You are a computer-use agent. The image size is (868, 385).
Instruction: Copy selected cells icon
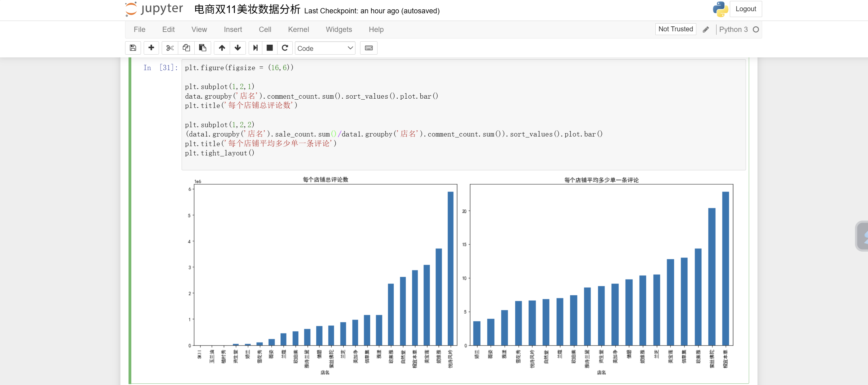point(186,48)
